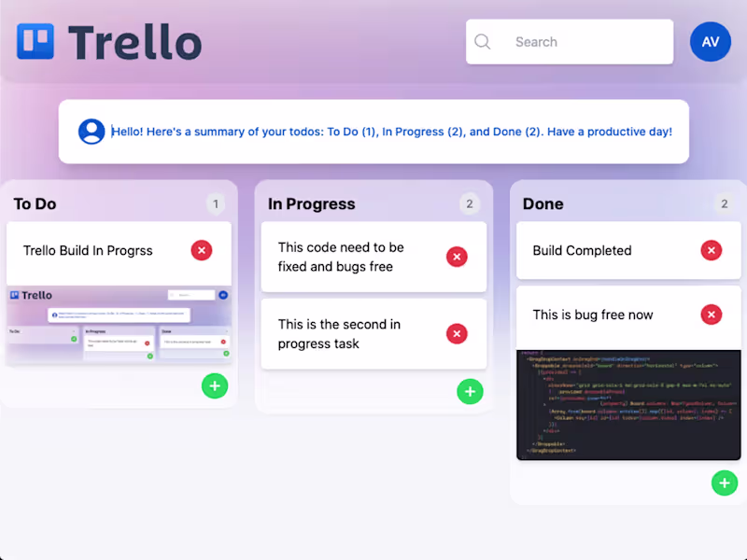Open the Trello board screenshot thumbnail
This screenshot has height=560, width=747.
[x=119, y=326]
